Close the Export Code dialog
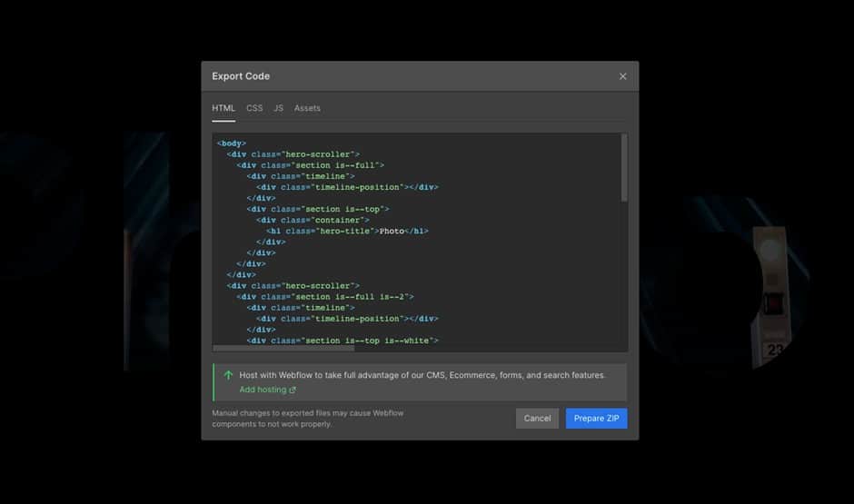 (622, 76)
